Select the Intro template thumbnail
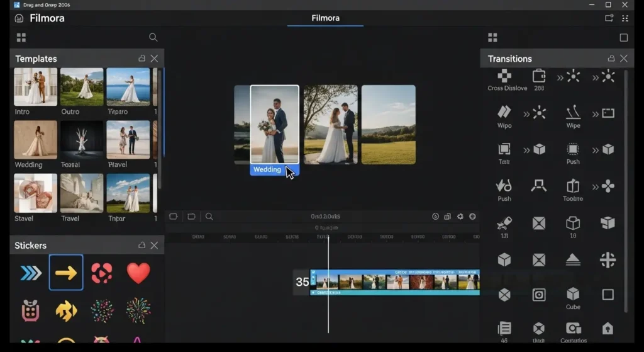 [36, 87]
